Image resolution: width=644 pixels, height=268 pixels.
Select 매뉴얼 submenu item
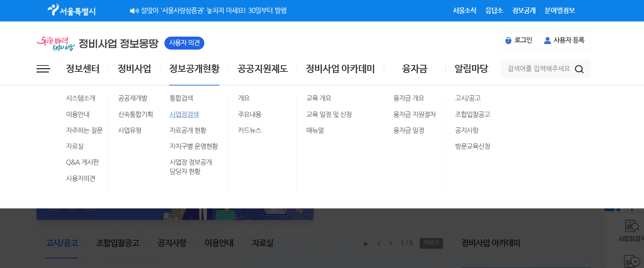[315, 130]
